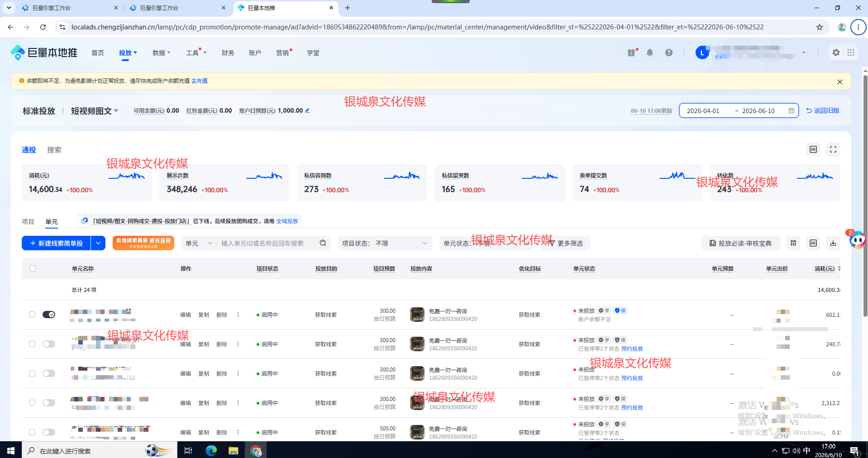Open Microsoft Edge from taskbar

click(x=211, y=451)
